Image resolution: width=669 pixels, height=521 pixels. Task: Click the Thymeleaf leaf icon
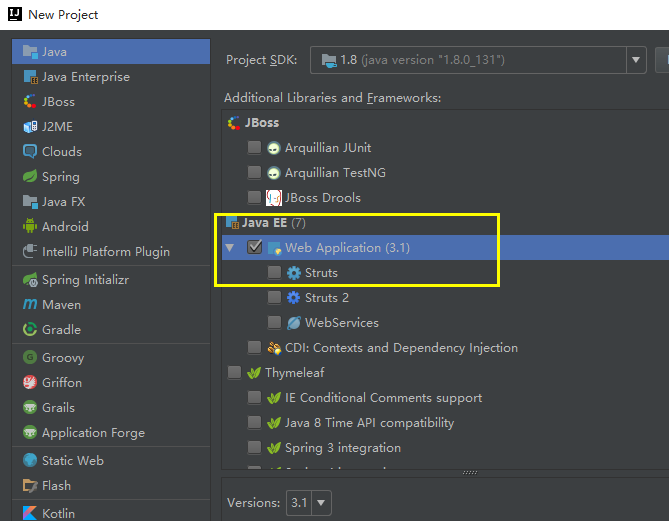(254, 373)
